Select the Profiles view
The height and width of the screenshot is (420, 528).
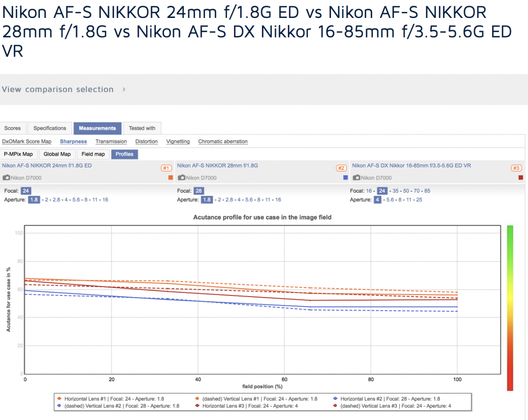[x=125, y=154]
